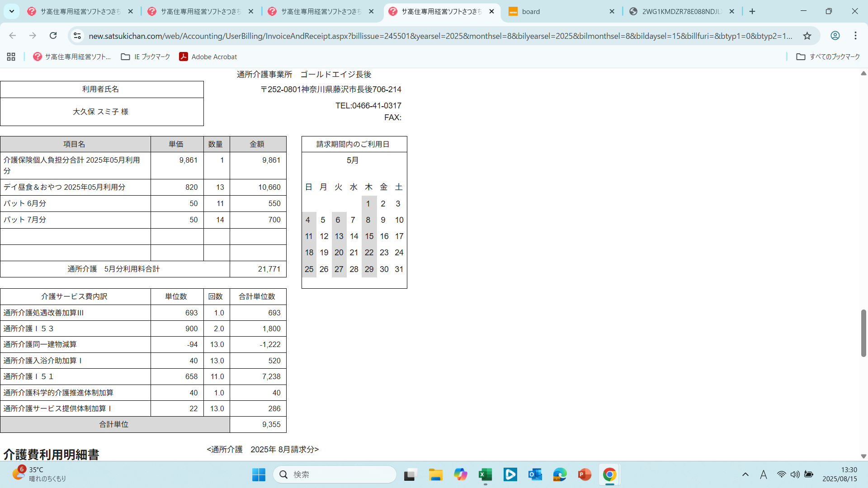Viewport: 868px width, 488px height.
Task: Open Excel from the taskbar
Action: tap(485, 474)
